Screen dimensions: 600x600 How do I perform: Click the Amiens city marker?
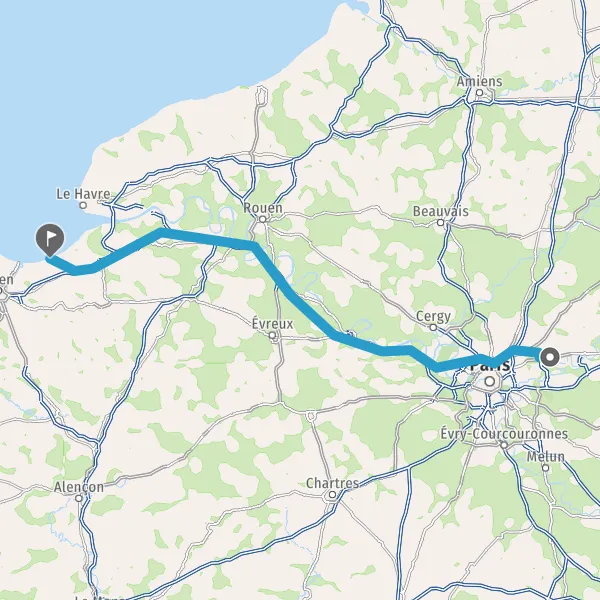pyautogui.click(x=479, y=92)
